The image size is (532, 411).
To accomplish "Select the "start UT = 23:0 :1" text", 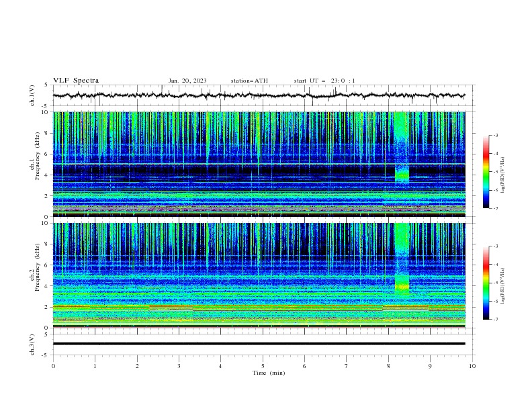I will click(324, 81).
